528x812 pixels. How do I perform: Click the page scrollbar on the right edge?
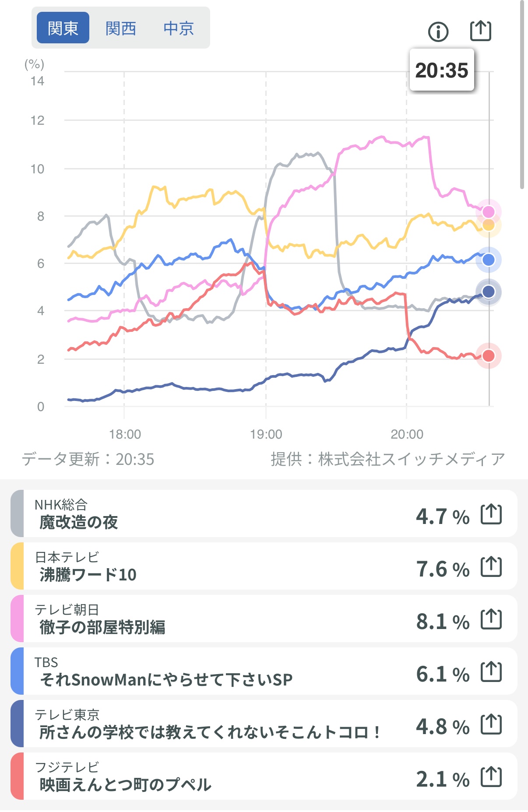(522, 94)
